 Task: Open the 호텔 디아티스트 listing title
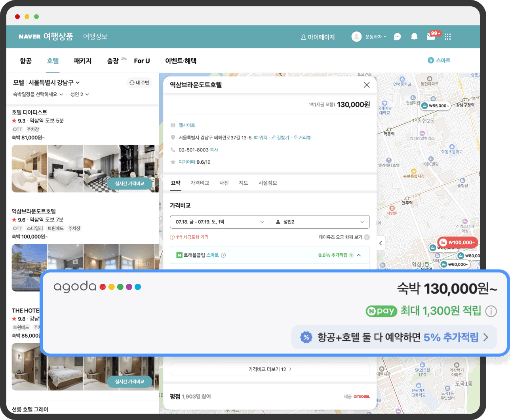pos(29,112)
